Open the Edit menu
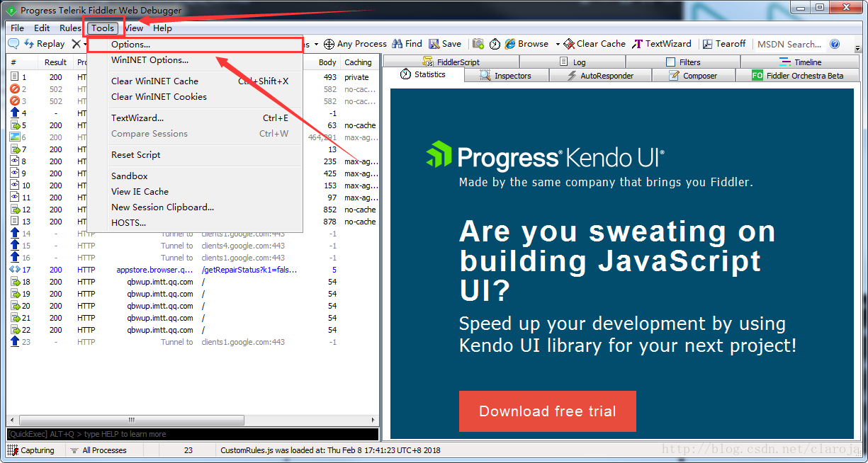Image resolution: width=868 pixels, height=463 pixels. click(42, 28)
